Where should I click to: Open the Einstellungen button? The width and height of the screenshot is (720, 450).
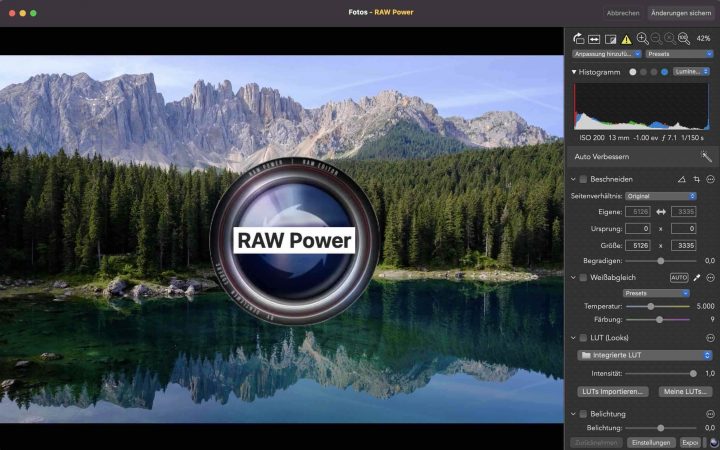(x=651, y=443)
